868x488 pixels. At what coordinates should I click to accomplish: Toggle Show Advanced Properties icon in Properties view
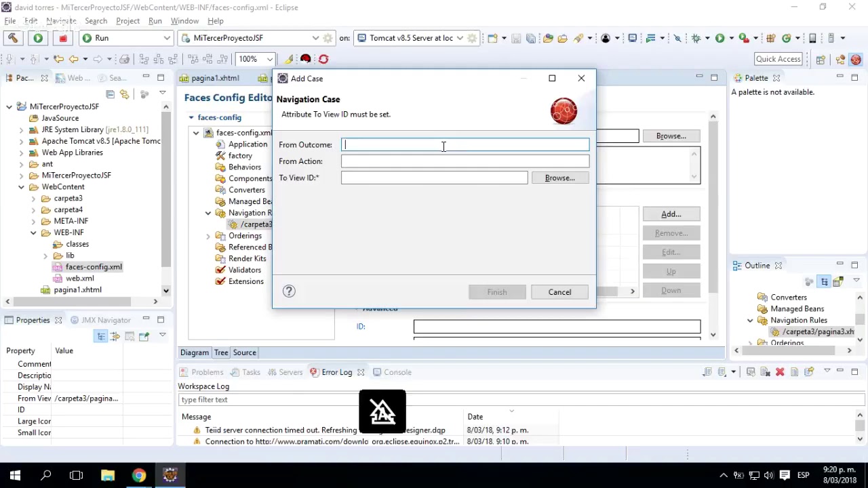[115, 336]
